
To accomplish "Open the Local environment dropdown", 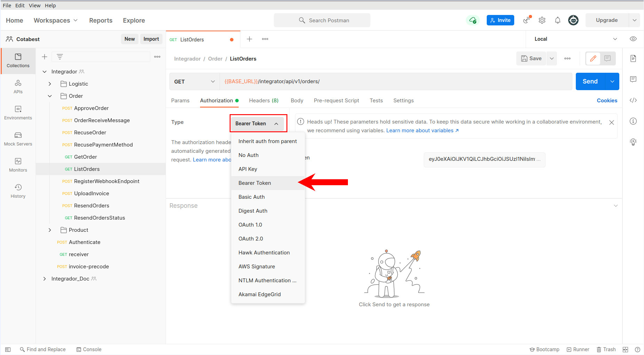I will [576, 39].
